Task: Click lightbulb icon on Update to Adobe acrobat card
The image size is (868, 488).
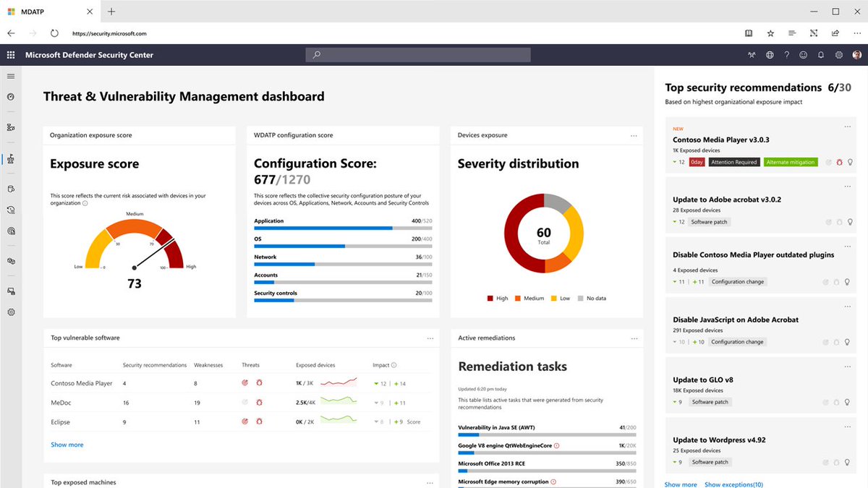Action: pyautogui.click(x=850, y=222)
